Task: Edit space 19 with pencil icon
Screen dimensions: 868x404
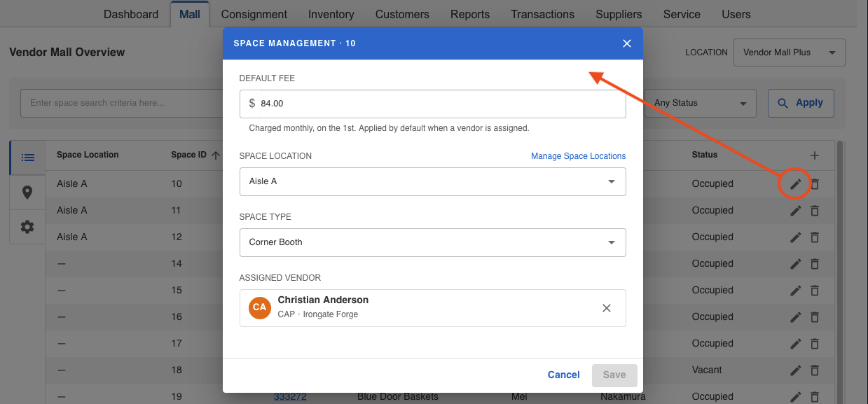Action: [795, 397]
